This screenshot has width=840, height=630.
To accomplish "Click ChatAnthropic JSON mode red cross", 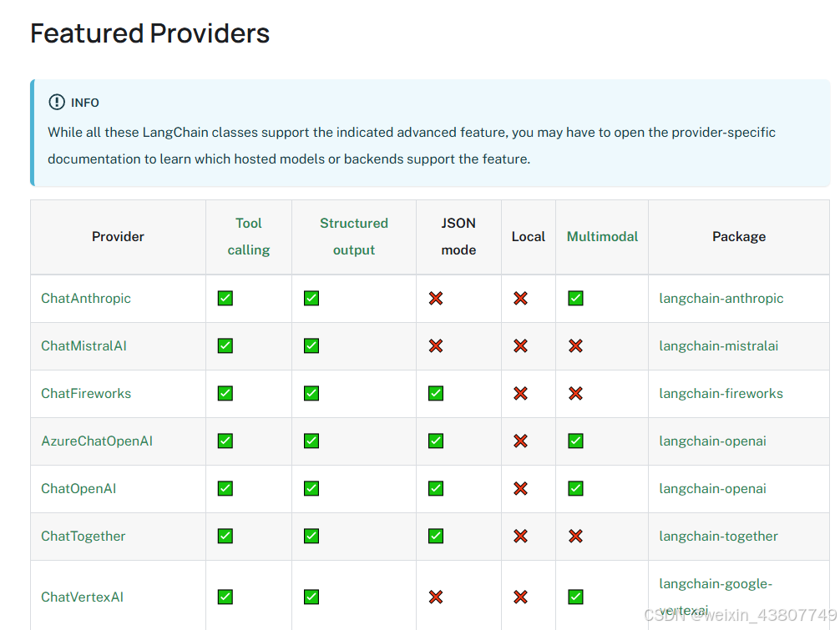I will 436,298.
